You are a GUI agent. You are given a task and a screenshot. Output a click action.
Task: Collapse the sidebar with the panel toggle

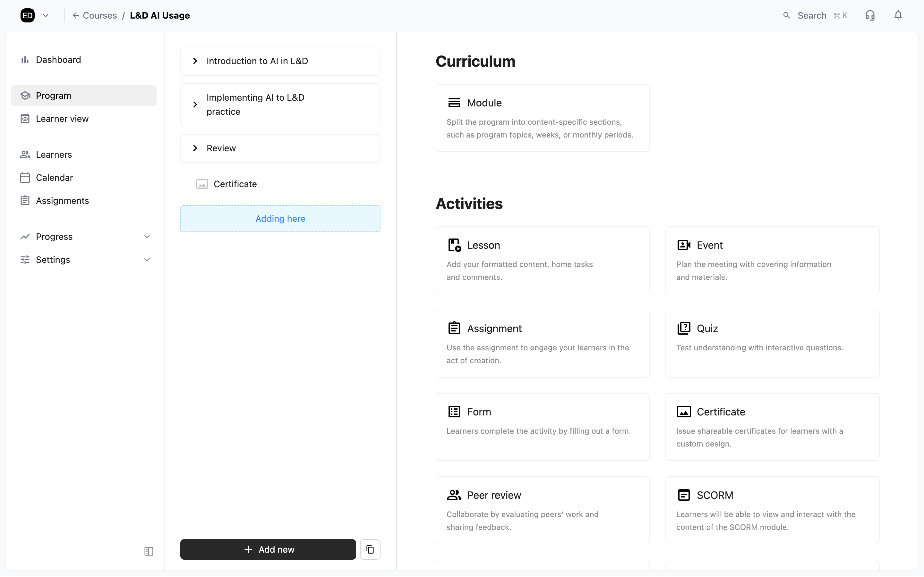point(149,551)
